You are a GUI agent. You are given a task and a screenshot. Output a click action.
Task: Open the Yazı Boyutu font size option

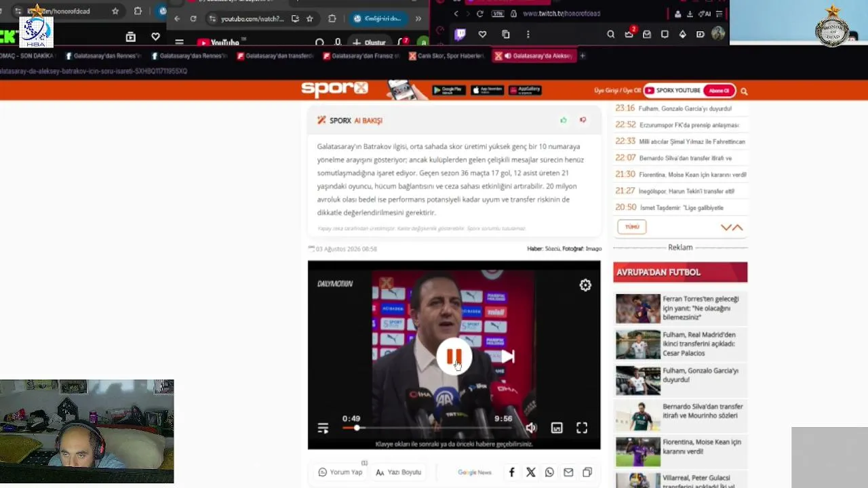tap(399, 472)
